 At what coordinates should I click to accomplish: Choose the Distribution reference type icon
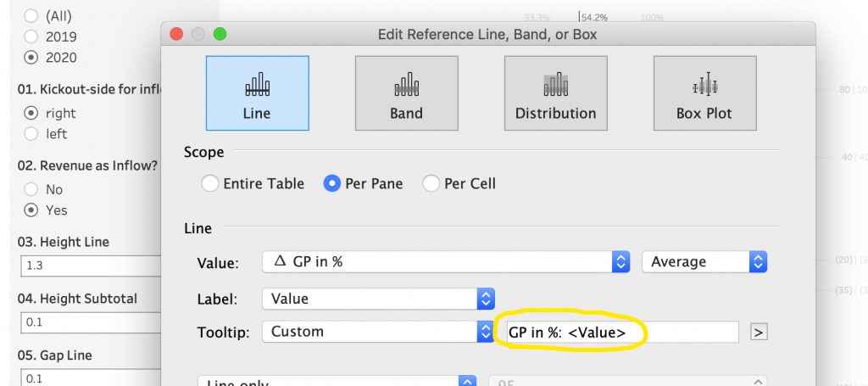click(556, 93)
